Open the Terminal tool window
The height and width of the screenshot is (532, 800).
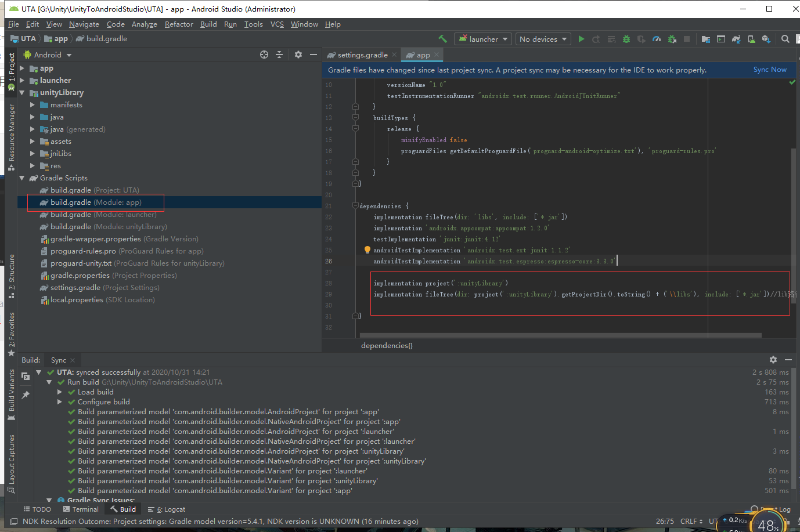pos(81,509)
